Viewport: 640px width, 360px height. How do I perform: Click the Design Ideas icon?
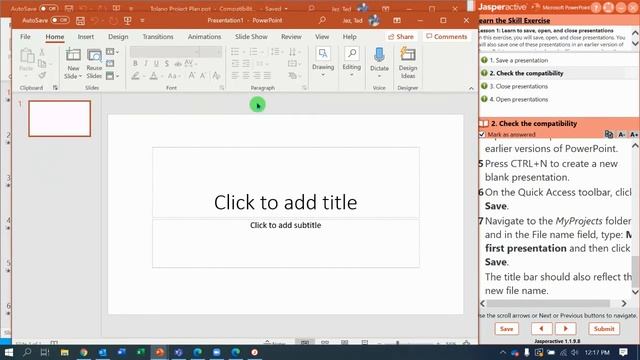pos(408,54)
